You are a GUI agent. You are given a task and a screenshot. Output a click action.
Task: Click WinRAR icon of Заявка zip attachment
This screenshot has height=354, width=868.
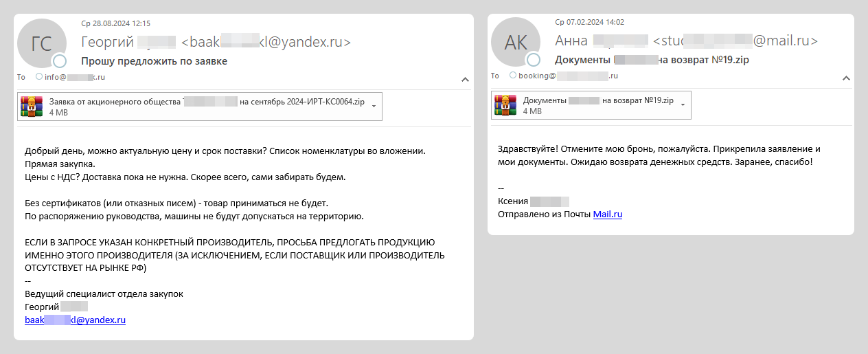32,106
